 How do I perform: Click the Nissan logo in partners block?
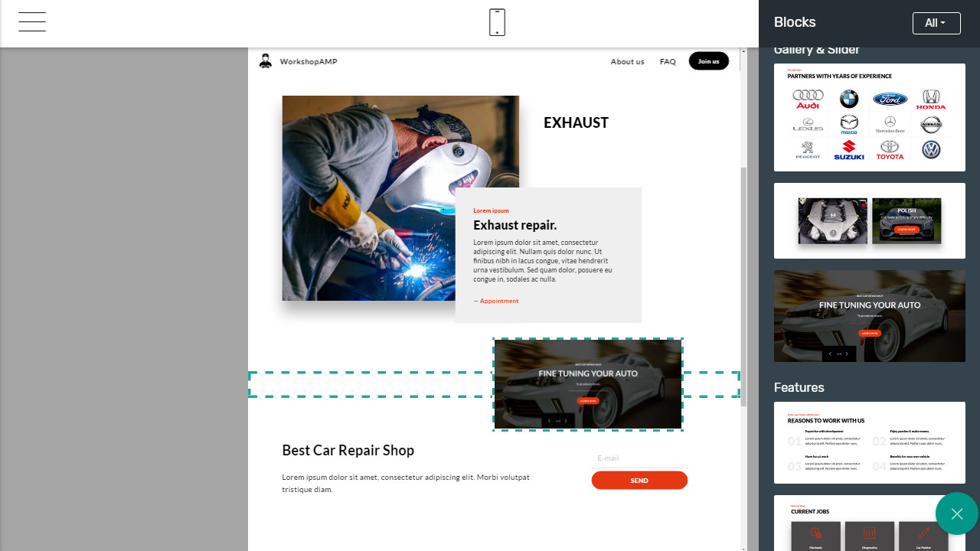point(931,124)
